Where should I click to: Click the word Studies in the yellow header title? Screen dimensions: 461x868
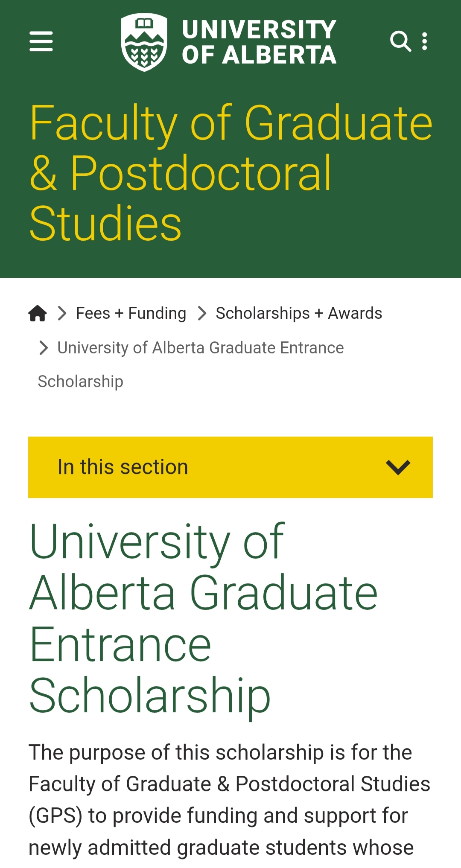point(105,223)
